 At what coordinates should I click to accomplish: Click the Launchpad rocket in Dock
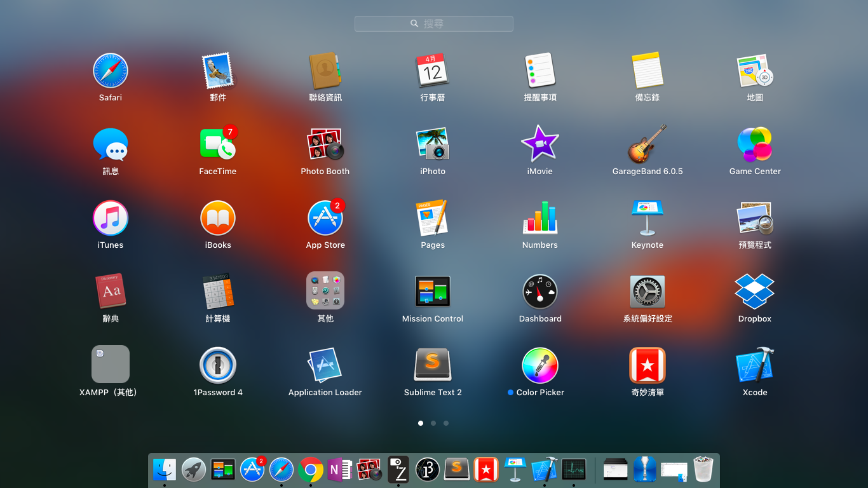[194, 470]
